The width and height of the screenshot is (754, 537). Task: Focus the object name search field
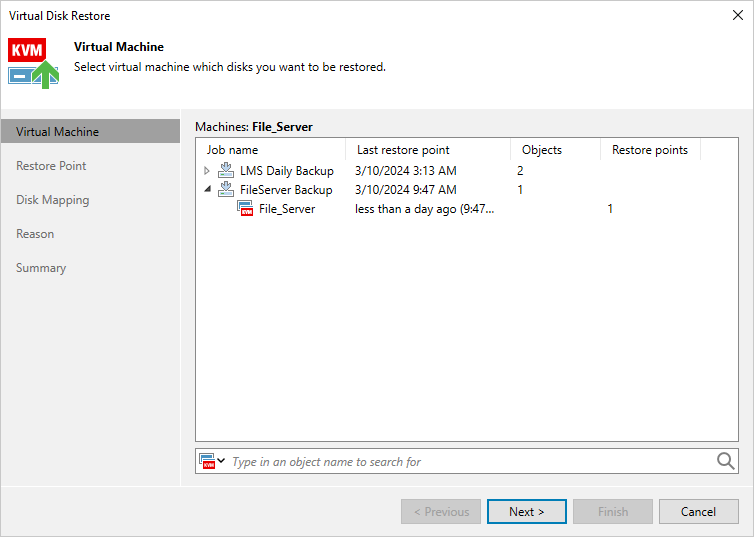point(470,462)
